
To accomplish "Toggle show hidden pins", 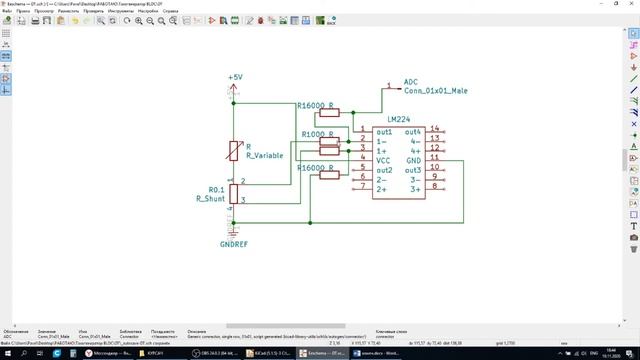I will tap(6, 78).
